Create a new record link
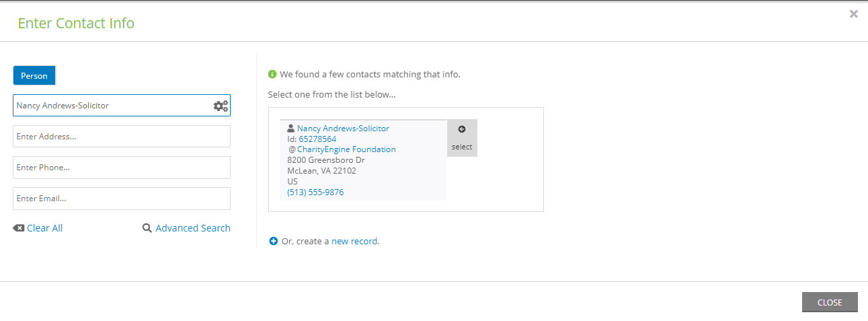The image size is (868, 321). pyautogui.click(x=354, y=241)
